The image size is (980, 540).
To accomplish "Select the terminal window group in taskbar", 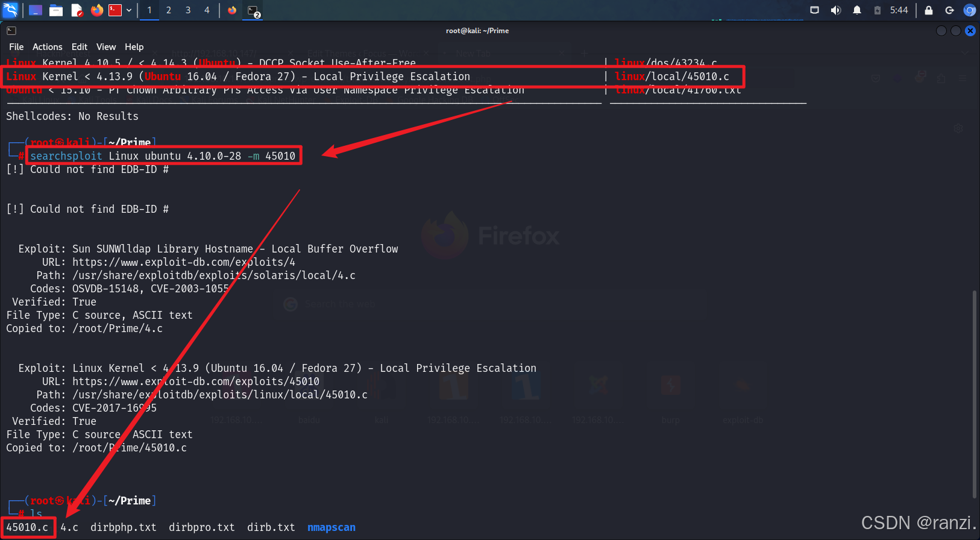I will coord(253,10).
